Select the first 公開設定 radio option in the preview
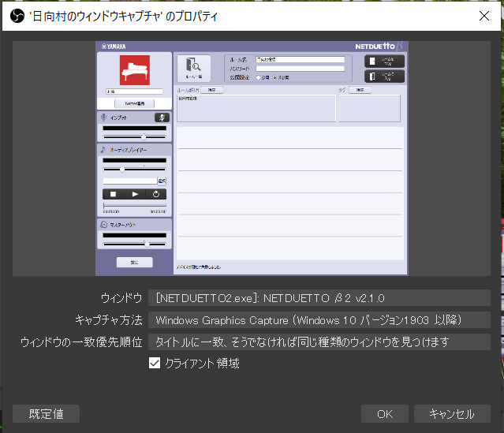This screenshot has height=433, width=504. [258, 77]
